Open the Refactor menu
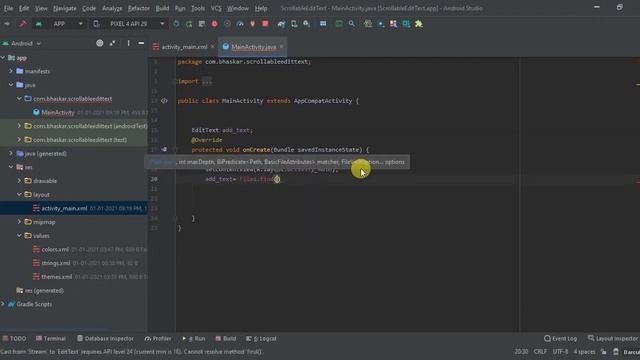This screenshot has width=640, height=360. click(x=139, y=8)
